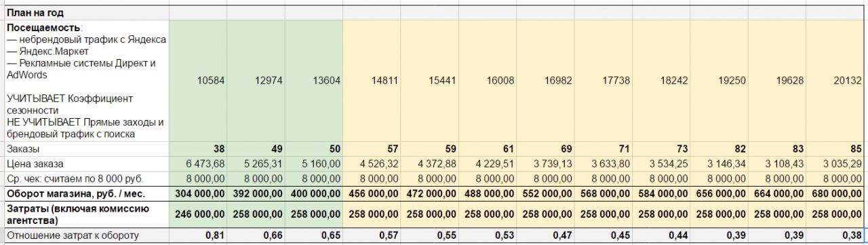Click the 'Оборот магазина, руб. / мес.' label
Image resolution: width=868 pixels, height=245 pixels.
pyautogui.click(x=86, y=193)
